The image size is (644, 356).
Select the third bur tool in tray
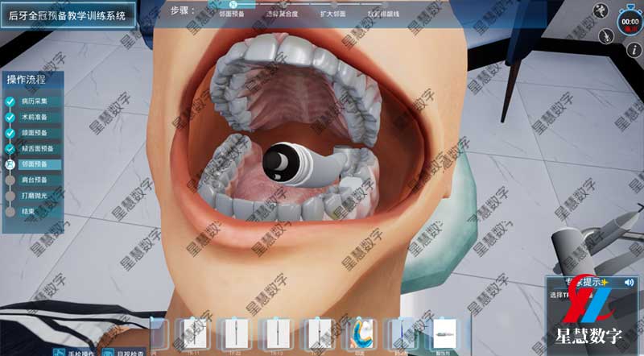coord(279,333)
